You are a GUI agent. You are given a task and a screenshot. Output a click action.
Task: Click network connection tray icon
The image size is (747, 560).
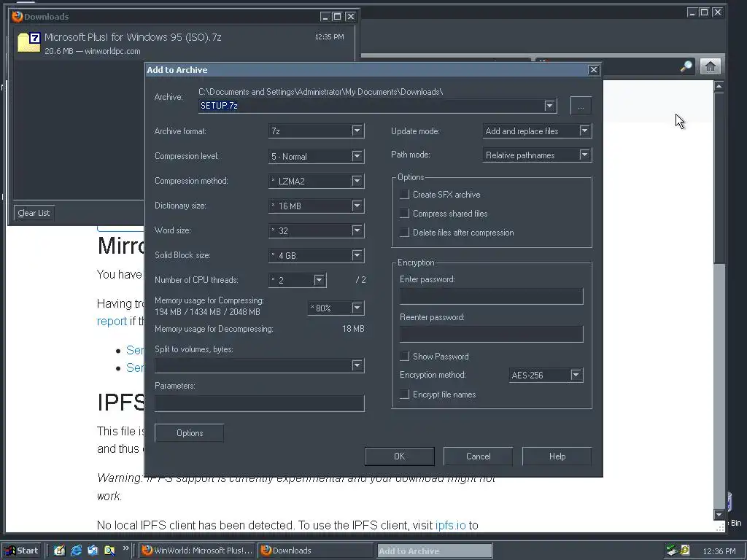click(672, 551)
